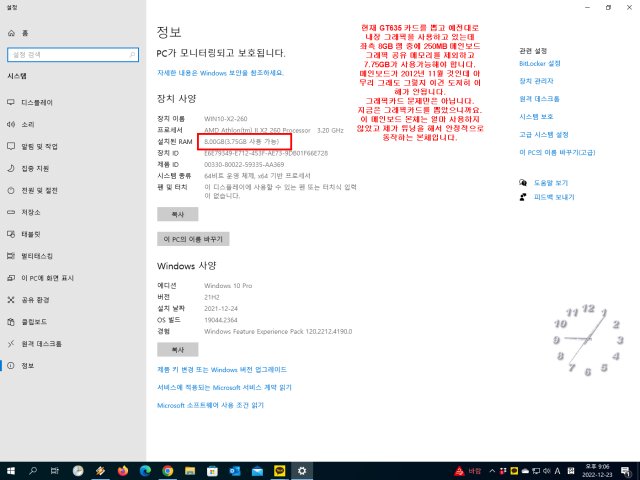Select the 8.00GB(3.75GB 사용 가능) RAM value
The height and width of the screenshot is (480, 640).
pos(241,142)
